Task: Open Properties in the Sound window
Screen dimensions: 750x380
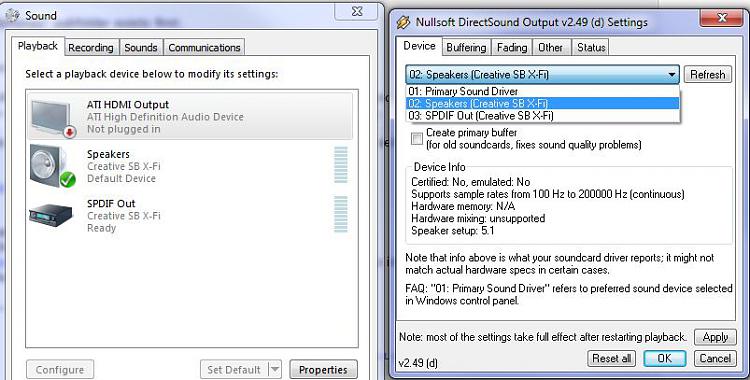Action: 323,369
